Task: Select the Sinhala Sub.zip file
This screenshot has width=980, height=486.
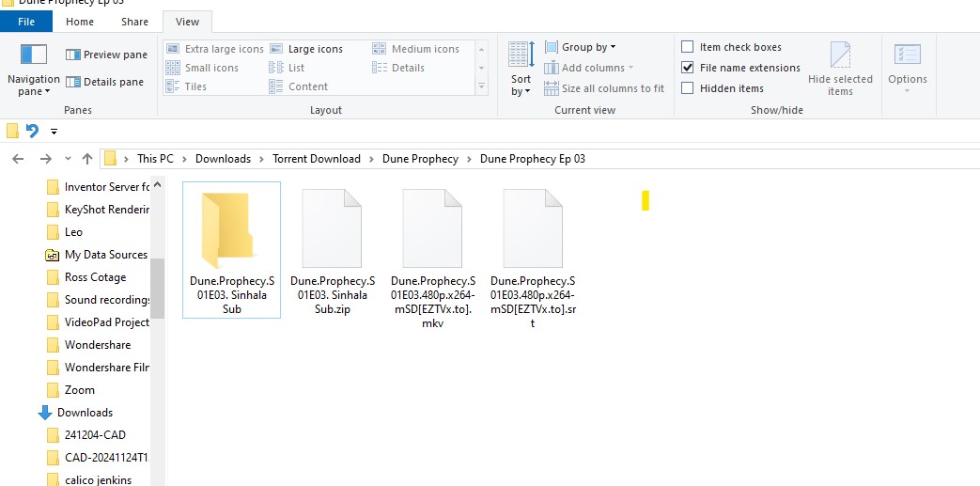Action: click(332, 250)
